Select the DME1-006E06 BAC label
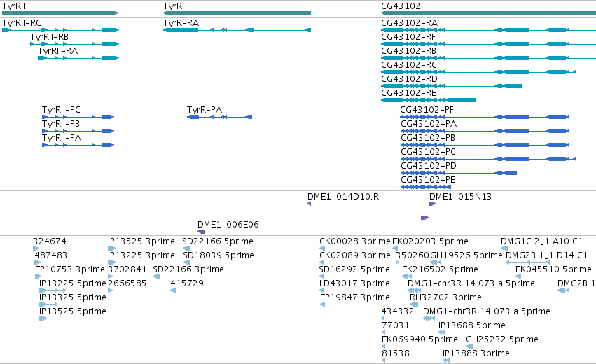596x364 pixels. [x=228, y=225]
